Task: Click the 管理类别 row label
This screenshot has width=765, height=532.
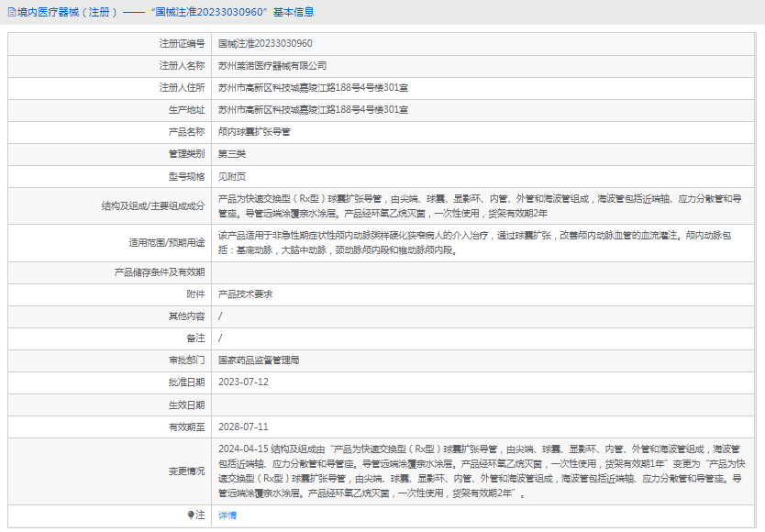Action: pyautogui.click(x=187, y=154)
